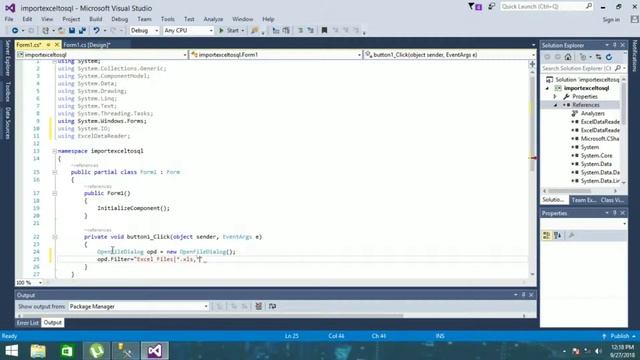This screenshot has height=360, width=640.
Task: Switch to Class View tab
Action: coord(612,200)
